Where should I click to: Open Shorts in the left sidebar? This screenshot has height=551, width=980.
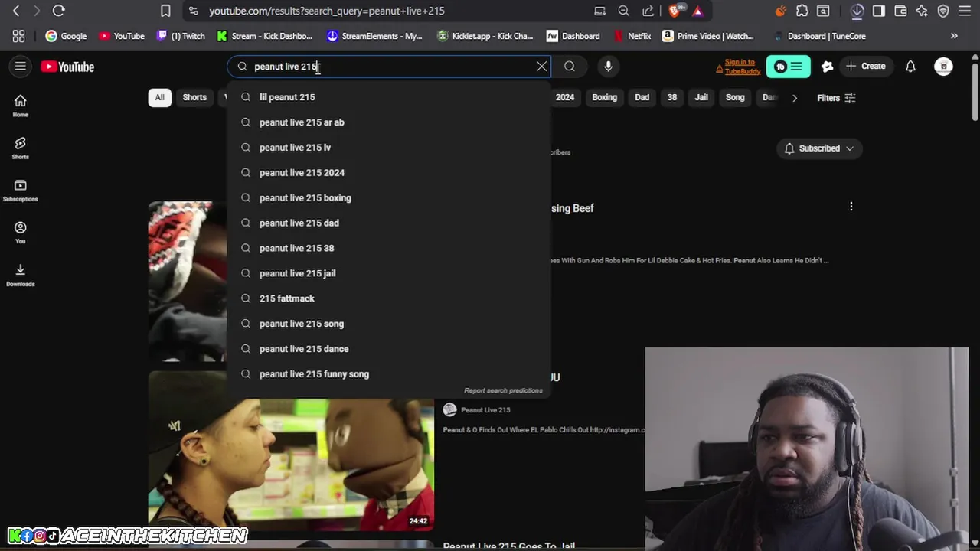tap(21, 148)
